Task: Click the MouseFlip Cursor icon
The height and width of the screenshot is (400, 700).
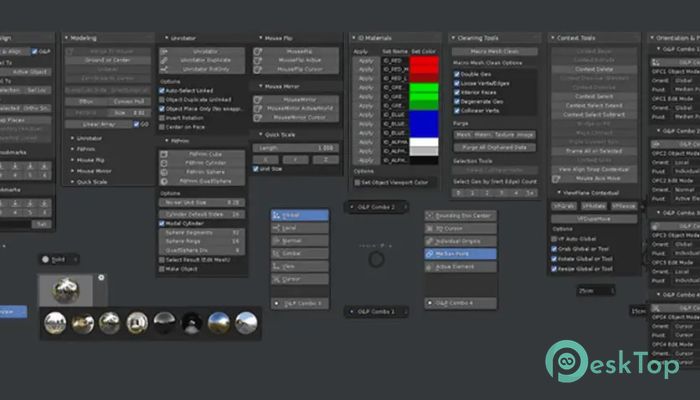Action: (x=258, y=69)
